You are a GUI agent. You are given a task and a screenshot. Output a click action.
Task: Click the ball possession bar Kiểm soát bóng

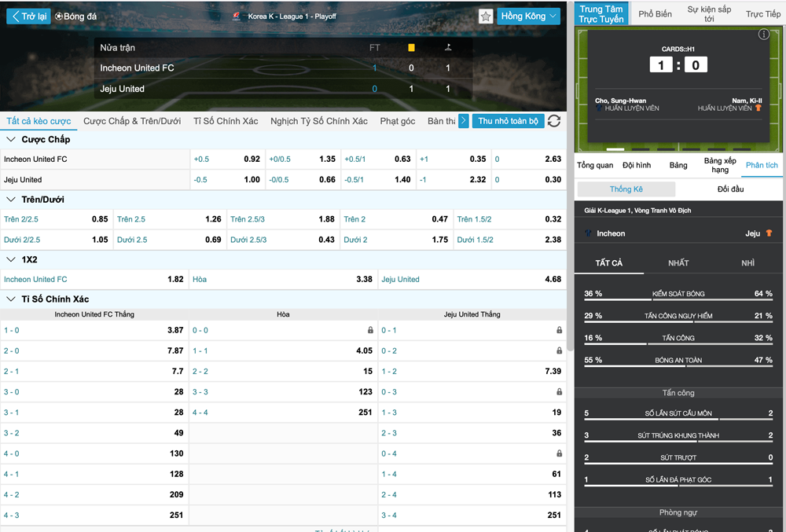coord(678,299)
